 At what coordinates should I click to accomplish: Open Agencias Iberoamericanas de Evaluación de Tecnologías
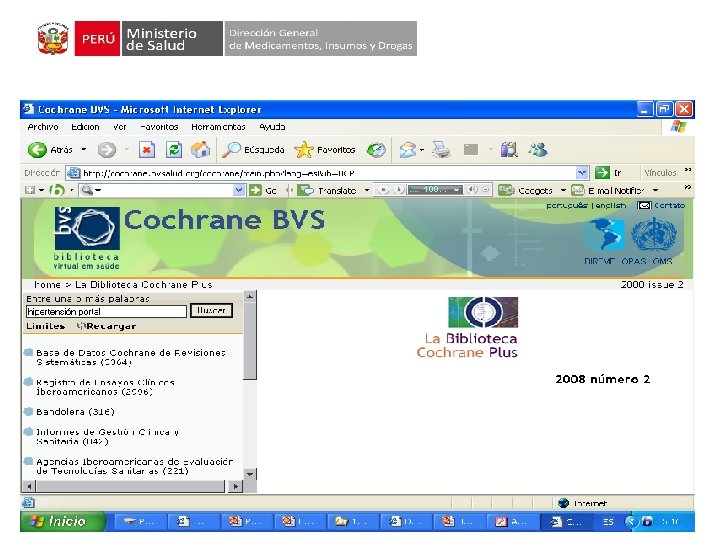(135, 466)
